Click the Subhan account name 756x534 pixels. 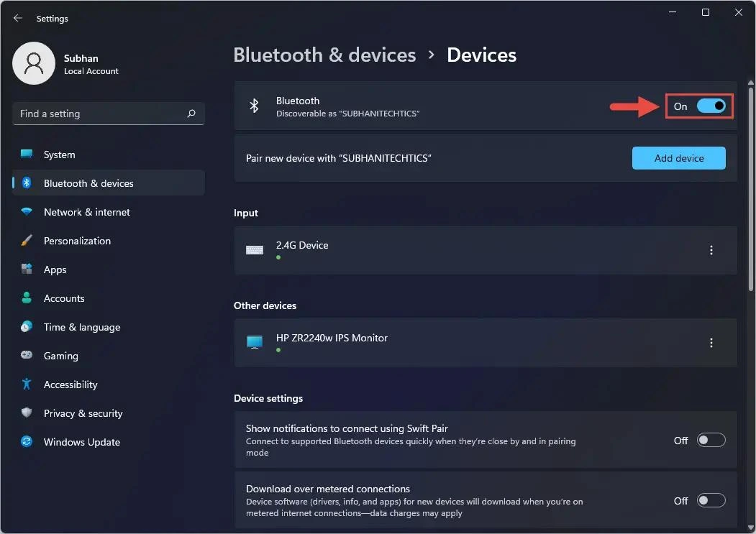[81, 57]
